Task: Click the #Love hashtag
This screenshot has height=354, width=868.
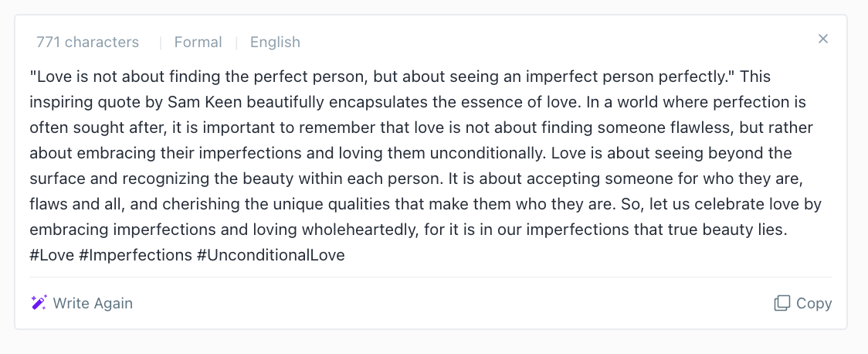Action: (x=52, y=255)
